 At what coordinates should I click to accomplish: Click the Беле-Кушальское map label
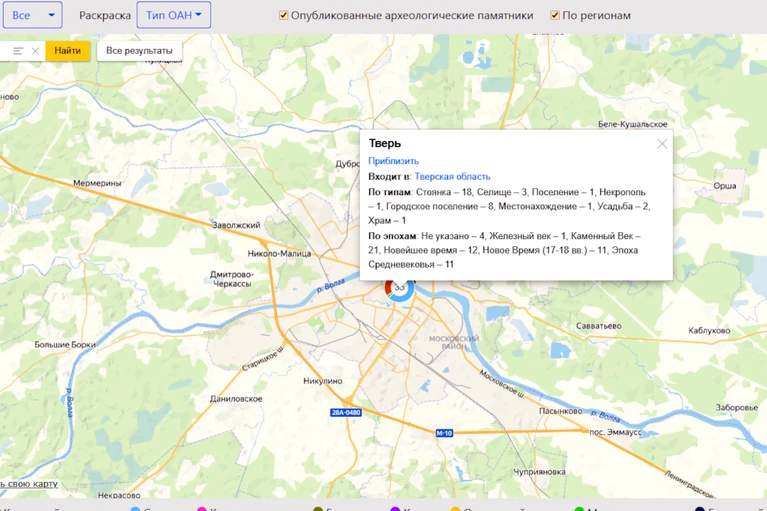(632, 124)
